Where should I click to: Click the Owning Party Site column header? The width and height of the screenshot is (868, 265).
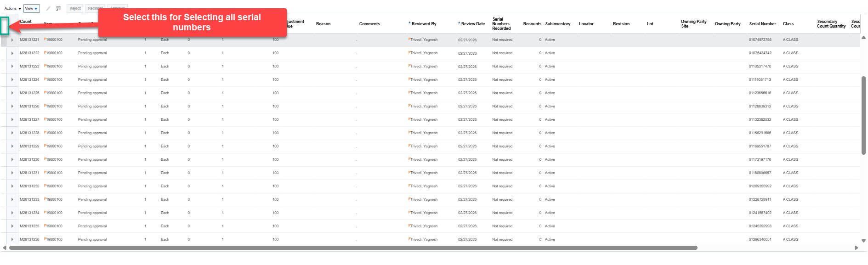pos(693,24)
